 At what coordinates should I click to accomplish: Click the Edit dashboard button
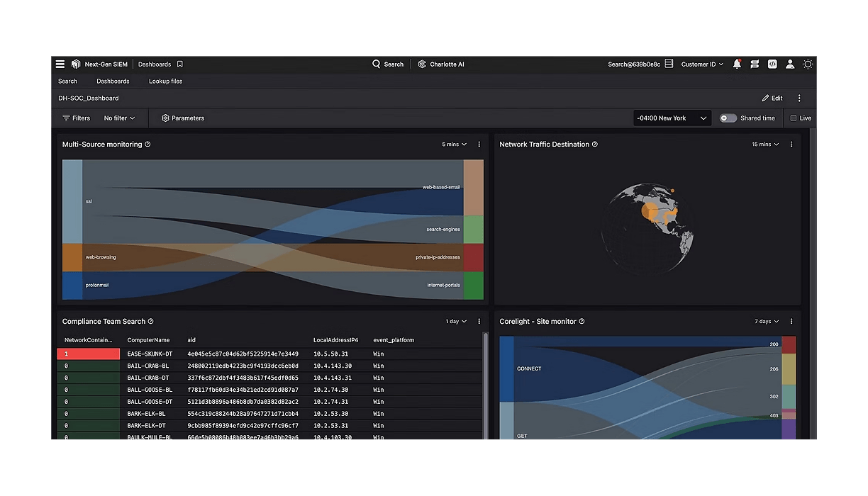tap(772, 98)
